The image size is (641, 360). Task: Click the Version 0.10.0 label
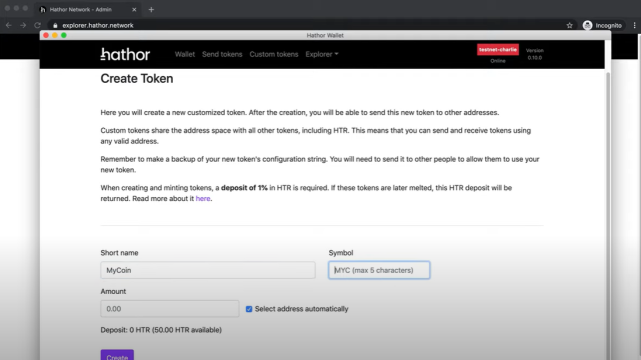tap(535, 54)
